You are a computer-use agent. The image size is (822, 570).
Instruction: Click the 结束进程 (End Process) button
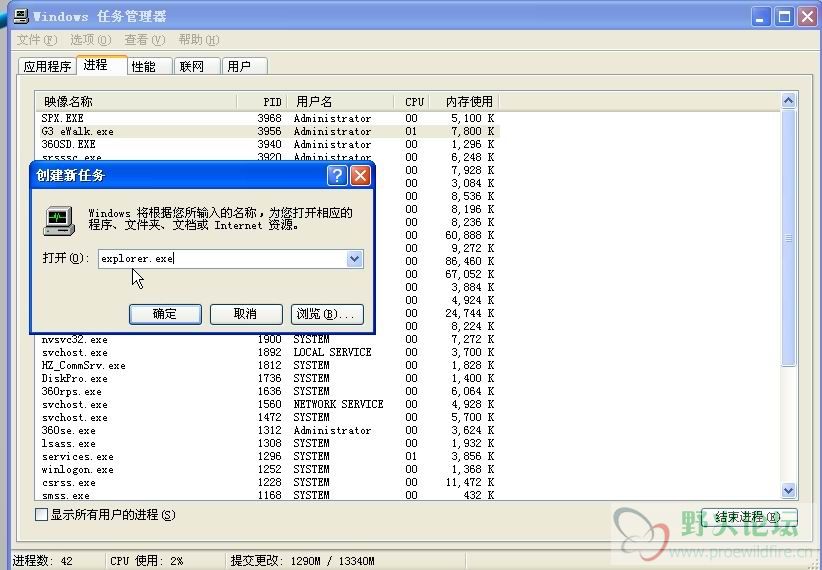[749, 517]
